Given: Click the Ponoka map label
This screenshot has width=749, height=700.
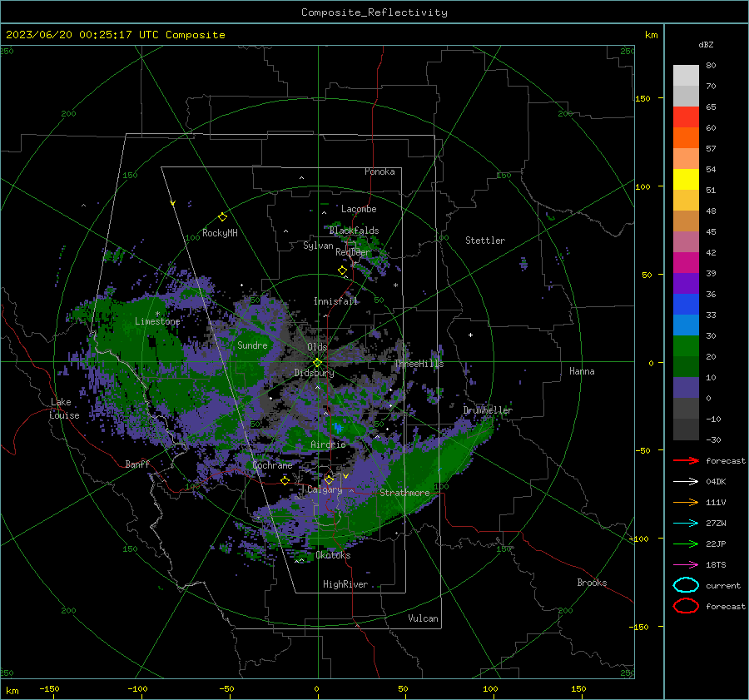Looking at the screenshot, I should pyautogui.click(x=379, y=171).
